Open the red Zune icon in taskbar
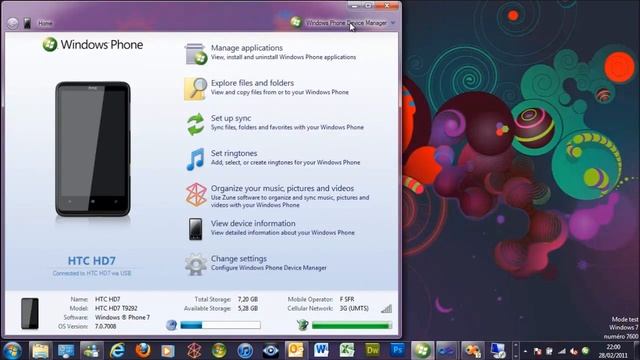Viewport: 640px width, 360px height. coord(194,351)
